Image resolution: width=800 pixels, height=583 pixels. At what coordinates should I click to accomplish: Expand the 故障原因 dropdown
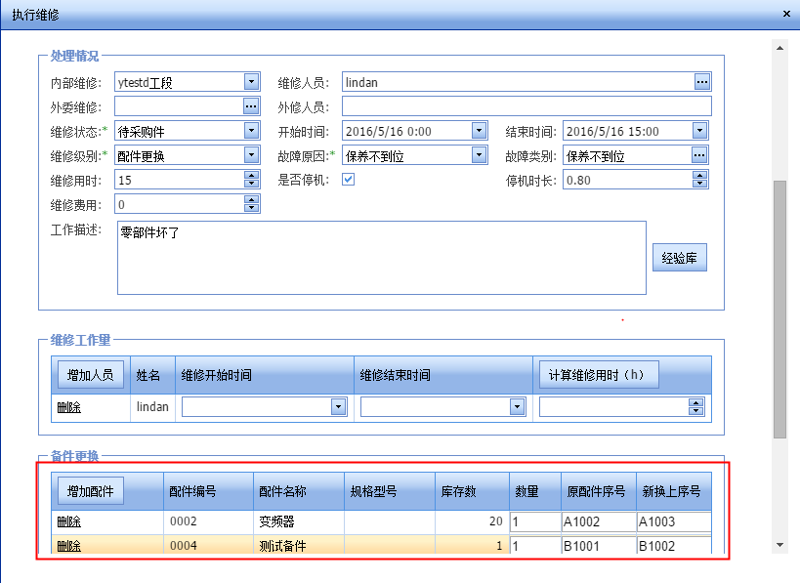479,155
